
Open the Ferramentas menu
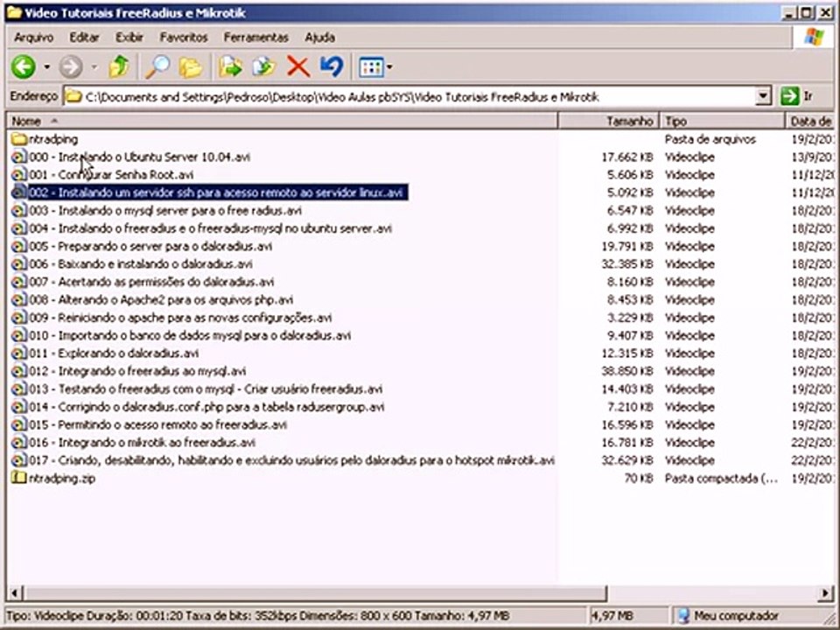pyautogui.click(x=256, y=38)
